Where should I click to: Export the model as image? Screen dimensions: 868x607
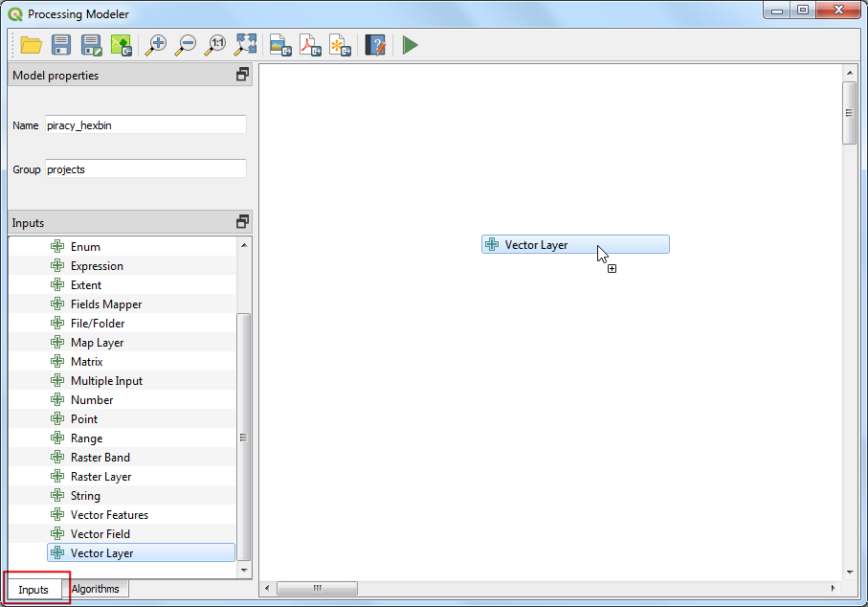point(279,45)
